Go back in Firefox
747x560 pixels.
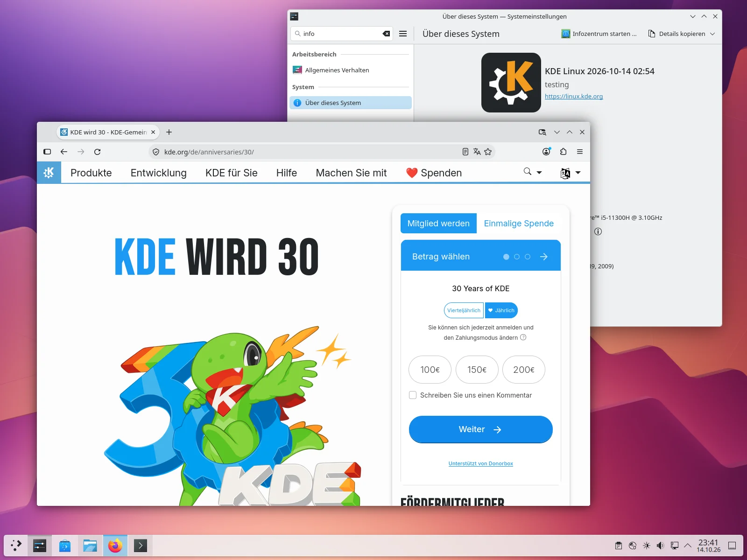point(64,152)
